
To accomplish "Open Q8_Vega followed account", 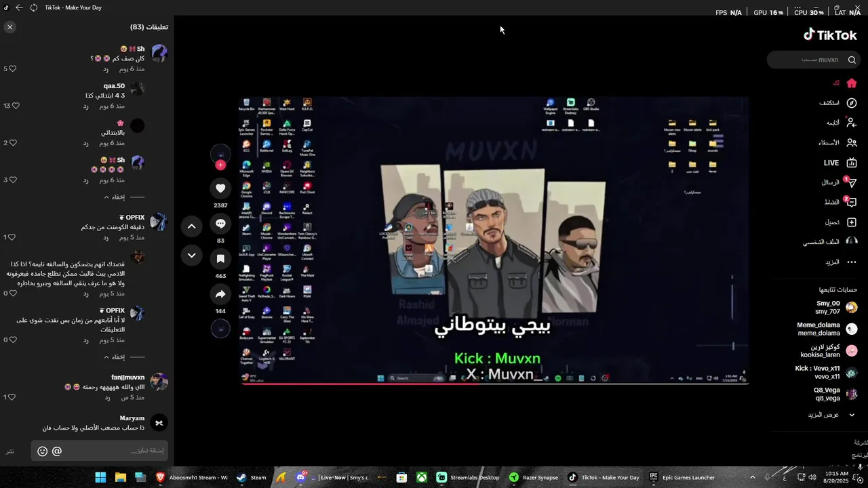I will click(835, 394).
